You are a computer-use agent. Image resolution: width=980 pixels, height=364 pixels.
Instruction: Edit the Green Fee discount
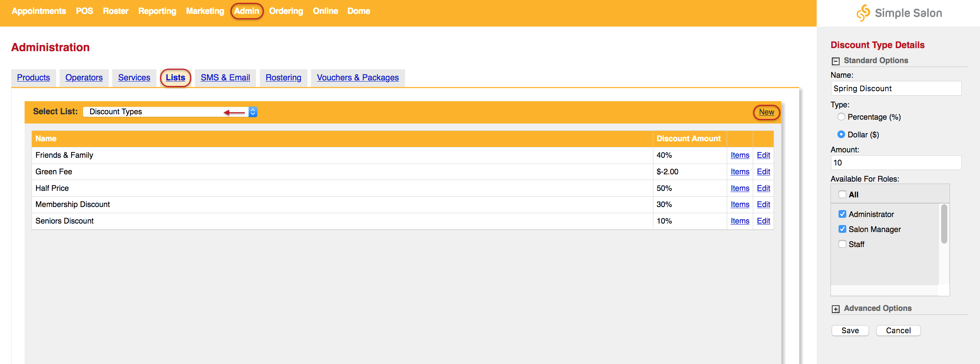(x=763, y=172)
